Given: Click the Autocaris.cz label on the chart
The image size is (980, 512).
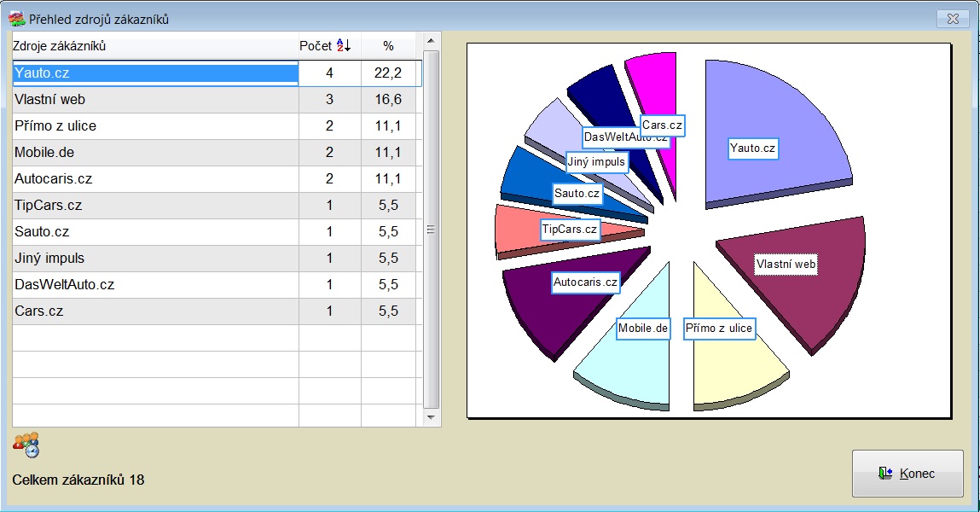Looking at the screenshot, I should (x=585, y=282).
